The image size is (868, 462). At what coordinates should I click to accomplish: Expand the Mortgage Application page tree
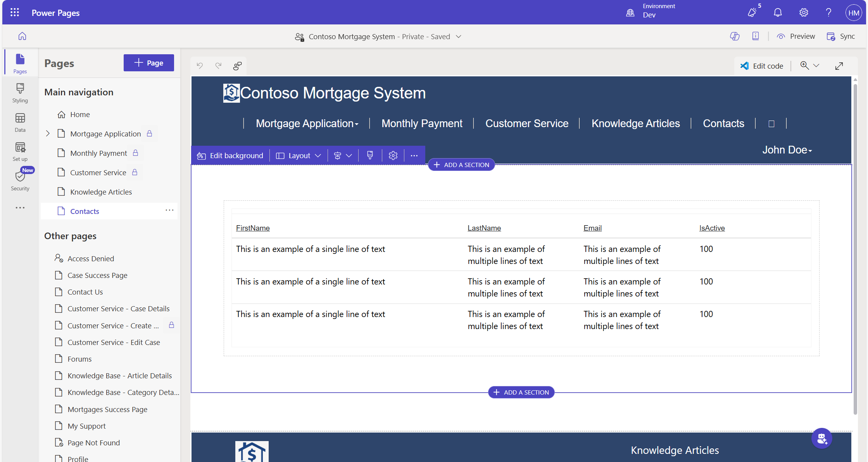48,133
